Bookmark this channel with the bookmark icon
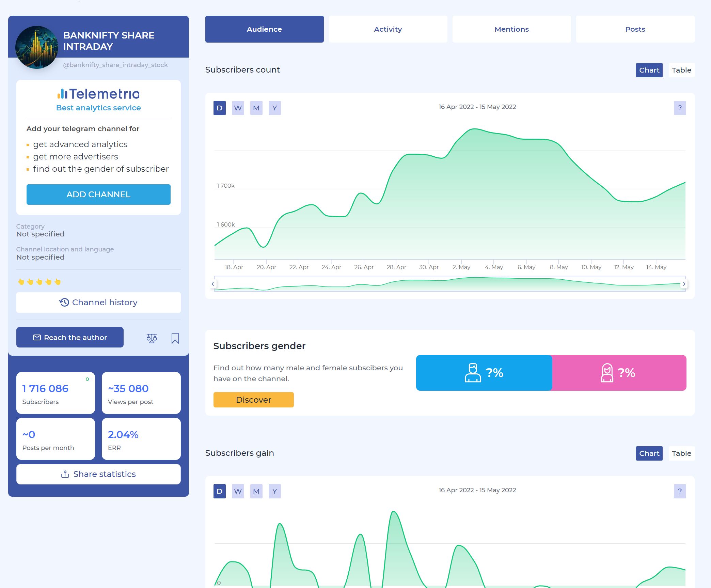Image resolution: width=711 pixels, height=588 pixels. pyautogui.click(x=175, y=338)
